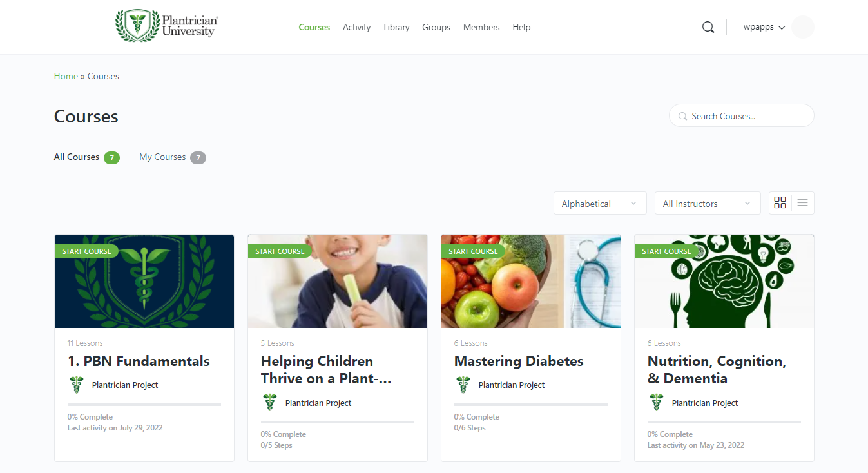The width and height of the screenshot is (868, 473).
Task: Switch to list view layout icon
Action: pos(802,203)
